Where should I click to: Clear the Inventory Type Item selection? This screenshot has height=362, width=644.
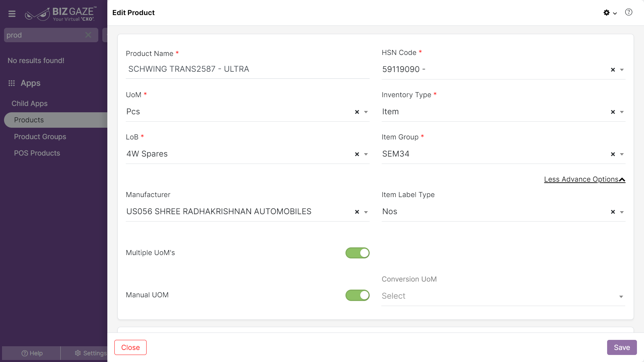(x=613, y=112)
